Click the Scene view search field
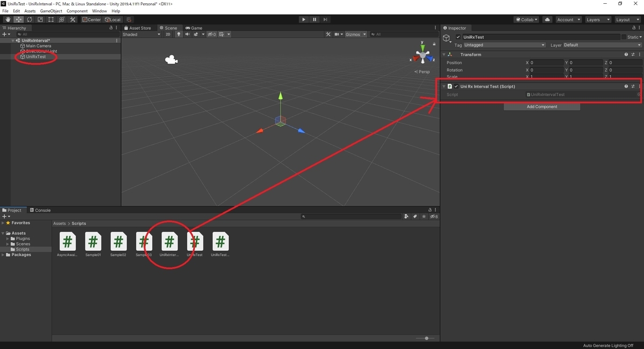 pos(404,34)
